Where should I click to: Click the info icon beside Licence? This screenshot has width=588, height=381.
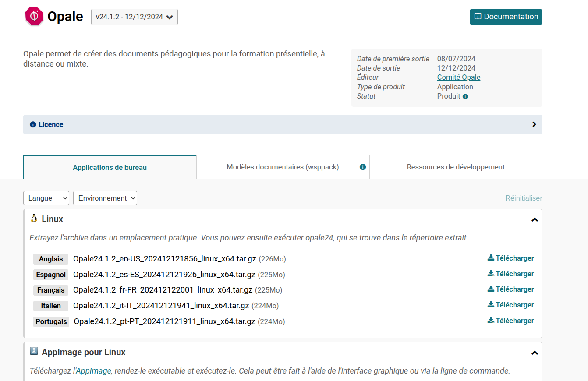point(33,124)
